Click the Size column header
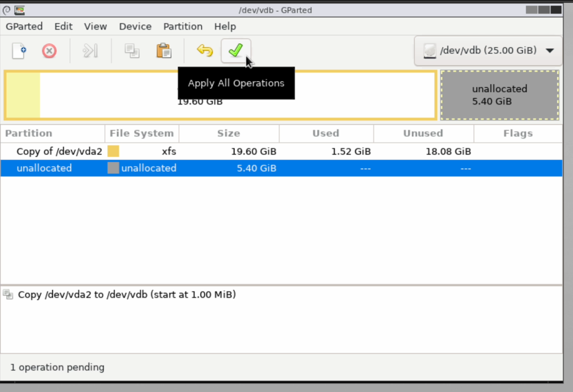Screen dimensions: 573x392 tap(229, 133)
